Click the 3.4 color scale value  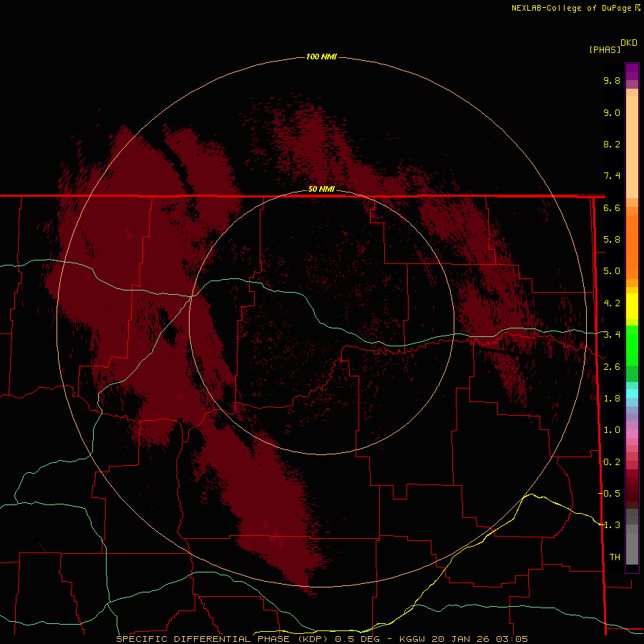(612, 335)
